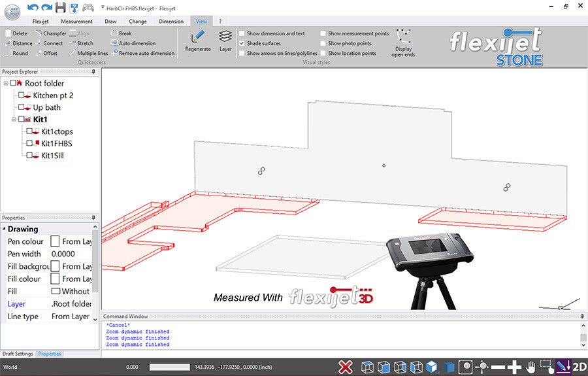Click the Auto dimension button
Screen dimensions: 588x376
(x=133, y=43)
